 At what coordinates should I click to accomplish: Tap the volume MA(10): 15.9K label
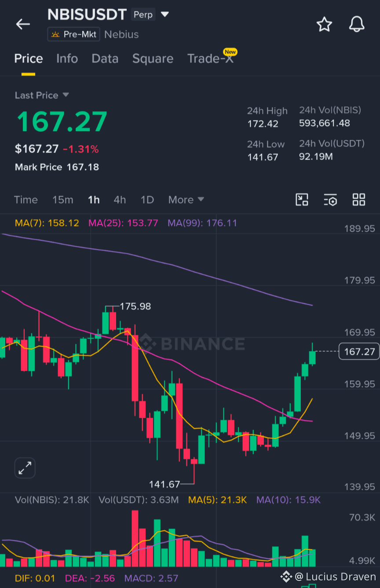289,500
